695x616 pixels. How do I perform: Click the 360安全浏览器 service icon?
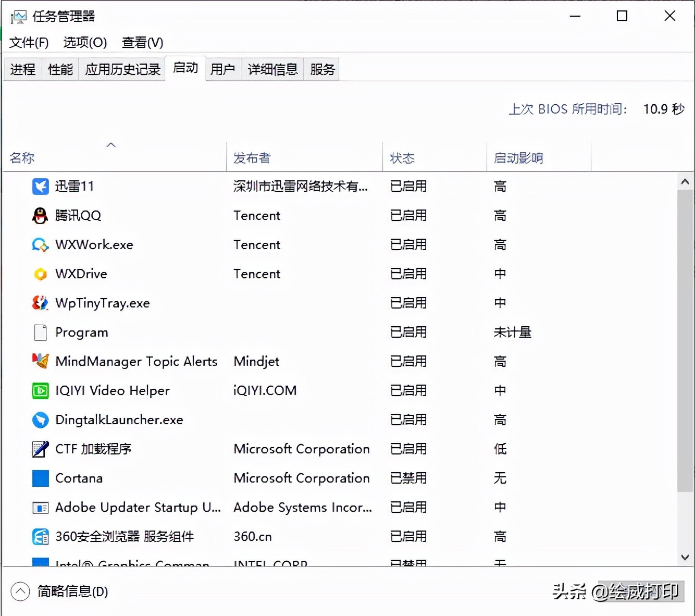[40, 536]
